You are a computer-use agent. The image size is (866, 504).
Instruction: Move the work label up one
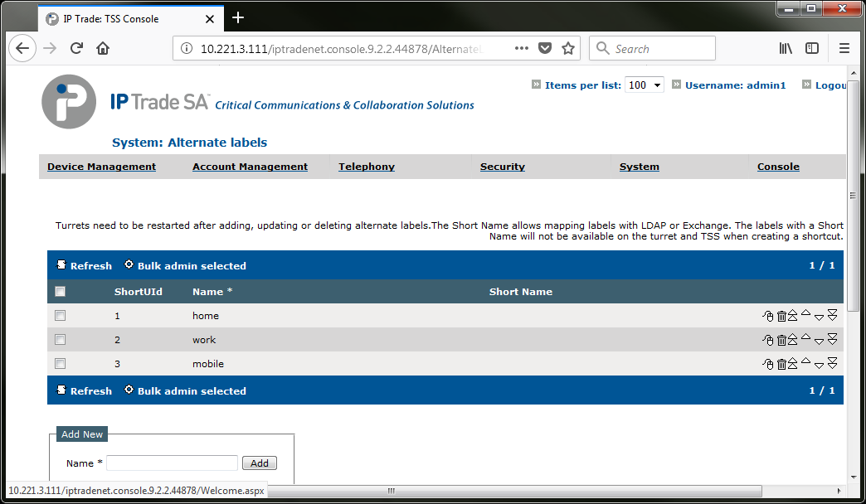(x=805, y=337)
